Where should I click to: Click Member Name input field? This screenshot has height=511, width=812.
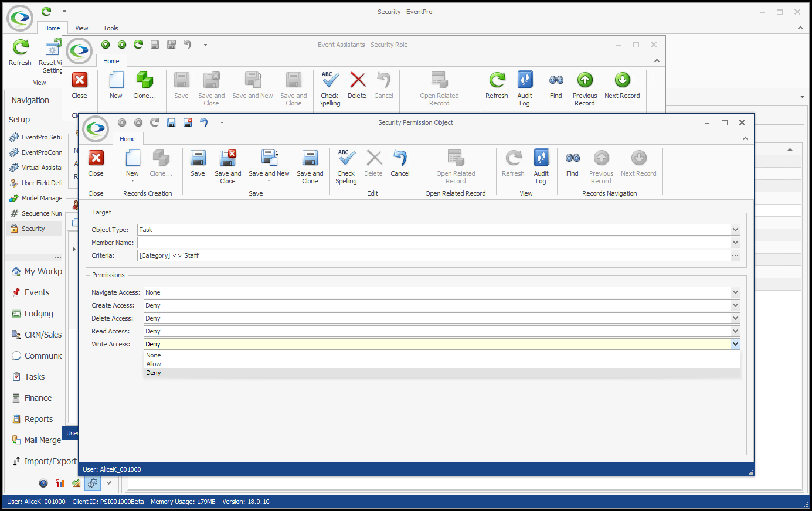pyautogui.click(x=434, y=243)
